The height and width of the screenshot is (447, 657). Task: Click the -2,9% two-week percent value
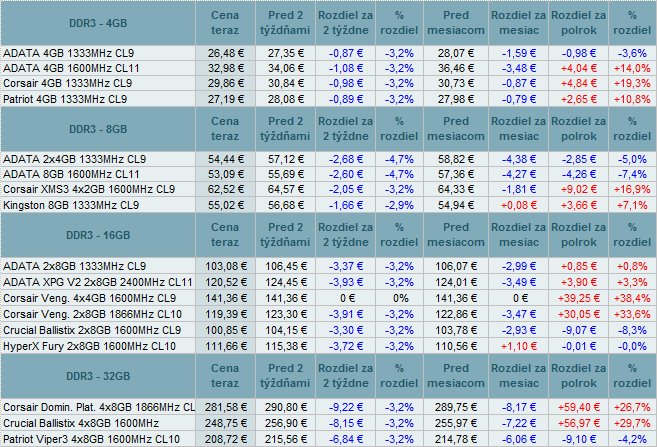tap(399, 205)
